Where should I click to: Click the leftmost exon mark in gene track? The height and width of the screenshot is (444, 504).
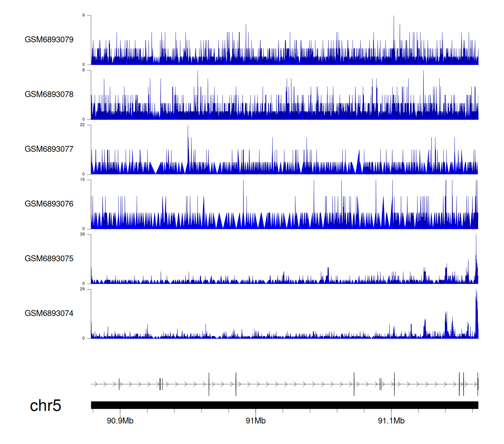(119, 384)
